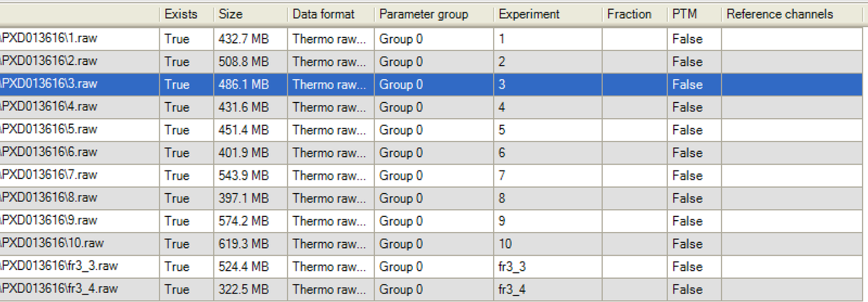Click the PTM False cell for 8.raw
Image resolution: width=868 pixels, height=302 pixels.
[688, 198]
